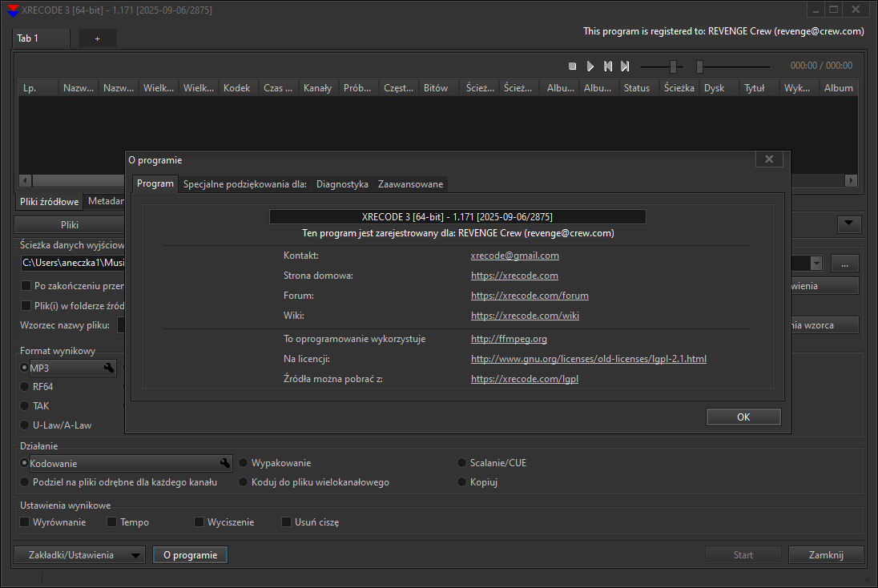Click the Zamknij button
This screenshot has height=588, width=878.
pos(826,555)
